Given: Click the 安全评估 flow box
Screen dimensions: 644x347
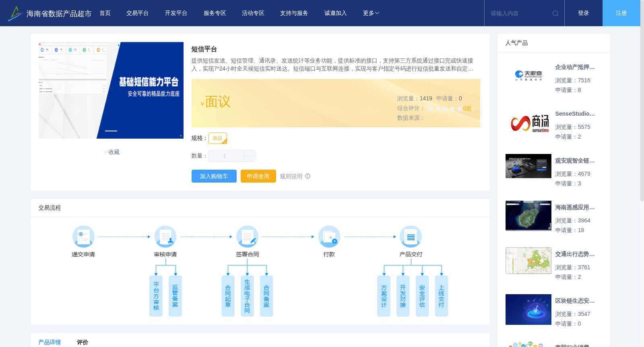Looking at the screenshot, I should click(x=422, y=296).
